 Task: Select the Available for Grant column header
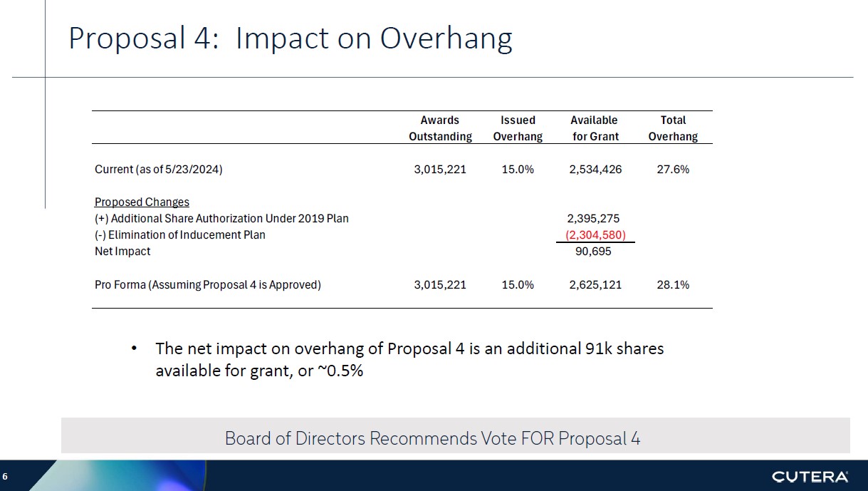pos(595,128)
